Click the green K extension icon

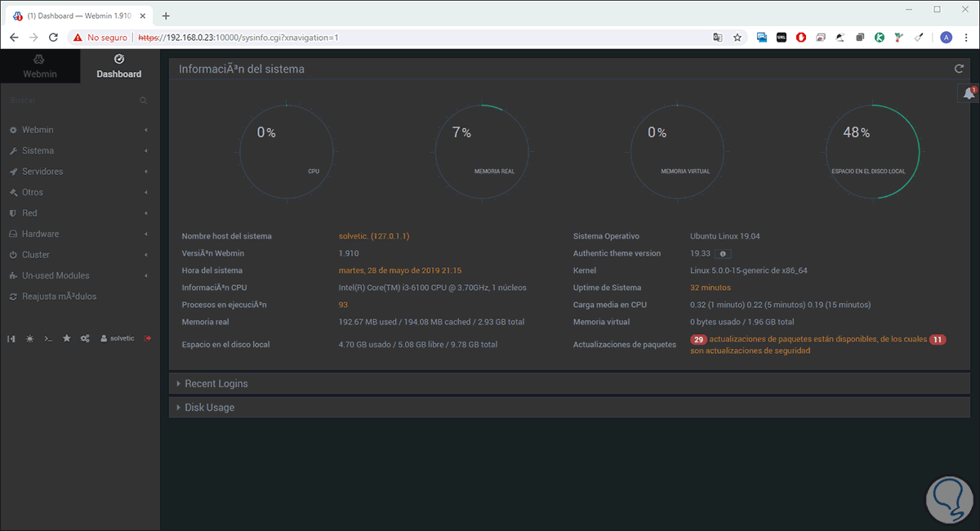(880, 38)
